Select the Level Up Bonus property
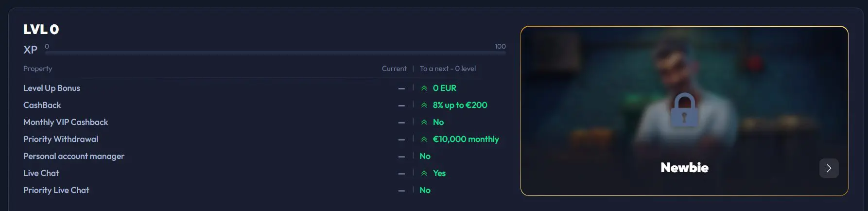 pyautogui.click(x=52, y=88)
